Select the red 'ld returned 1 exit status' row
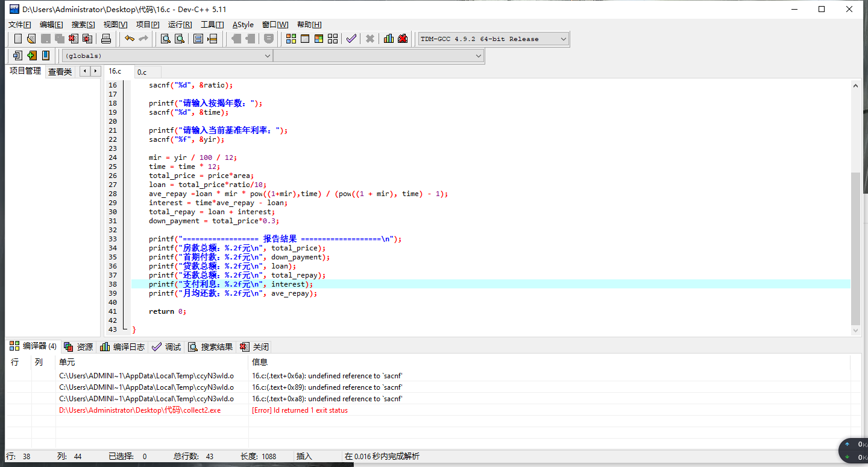 [428, 410]
